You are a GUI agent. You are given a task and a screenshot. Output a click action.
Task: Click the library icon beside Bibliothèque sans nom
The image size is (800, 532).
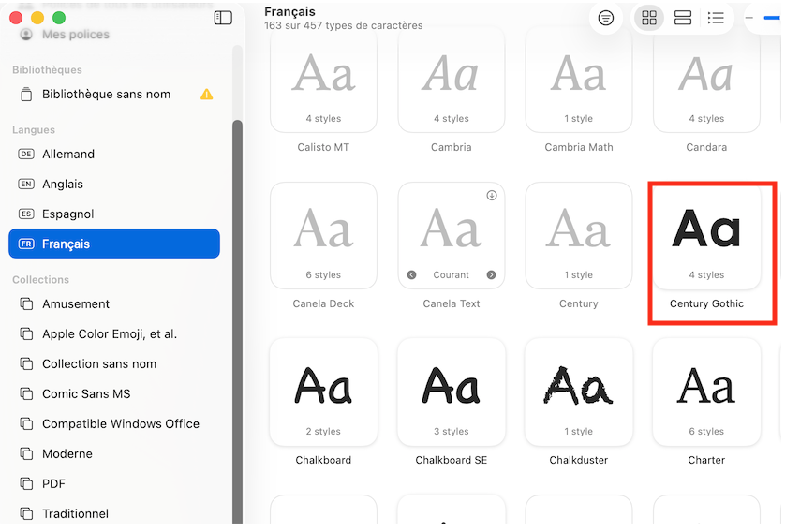pyautogui.click(x=26, y=95)
